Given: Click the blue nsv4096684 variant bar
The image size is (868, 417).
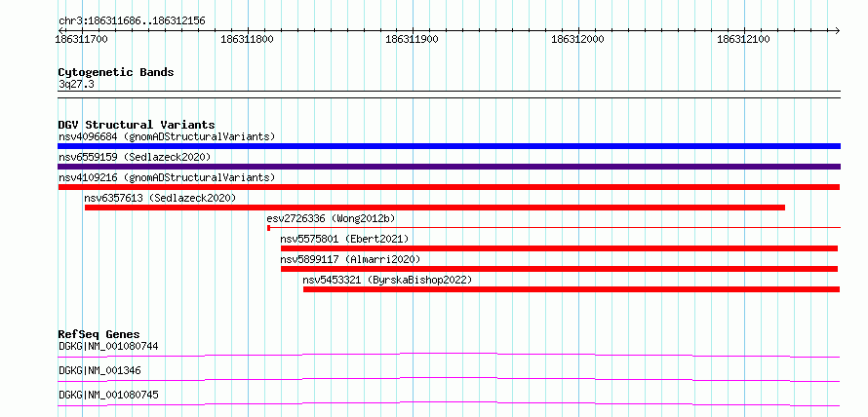Looking at the screenshot, I should 449,146.
